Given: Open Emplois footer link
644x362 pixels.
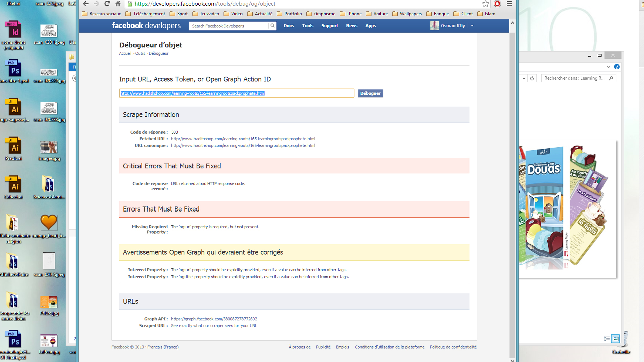Looking at the screenshot, I should [x=342, y=347].
